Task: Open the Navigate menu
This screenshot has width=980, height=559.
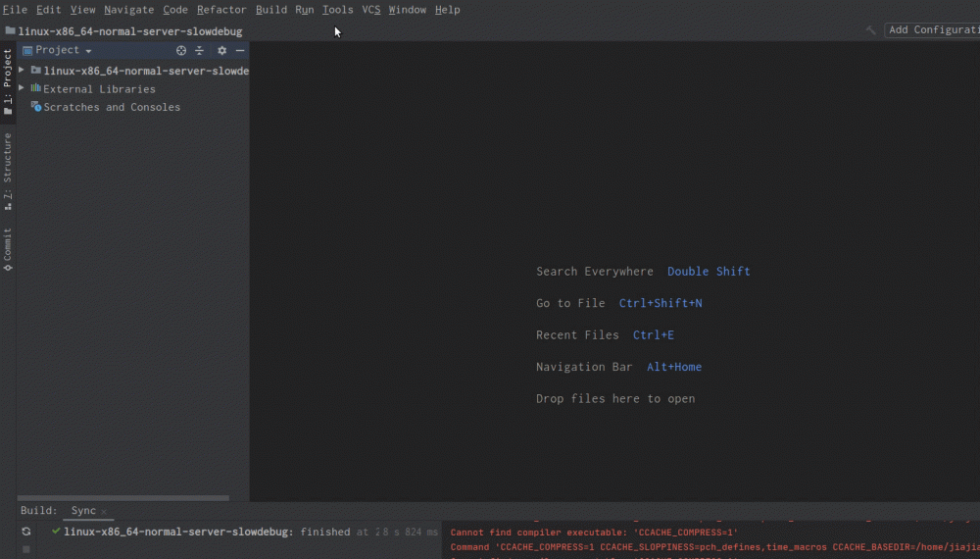Action: [x=128, y=10]
